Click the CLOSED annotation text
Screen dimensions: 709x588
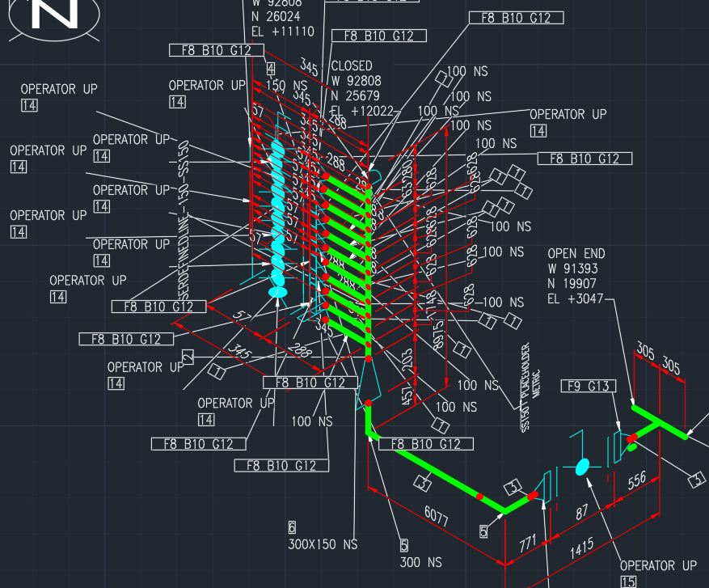(352, 66)
